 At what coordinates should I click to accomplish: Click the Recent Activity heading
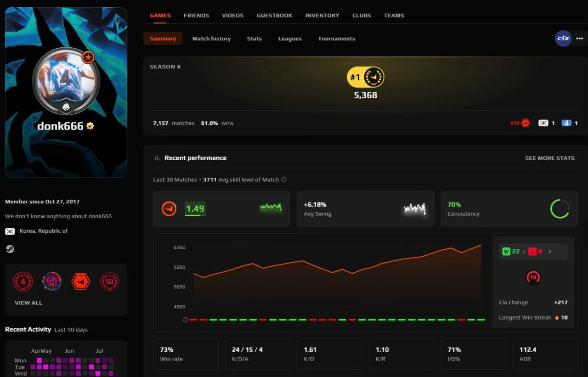click(x=28, y=329)
